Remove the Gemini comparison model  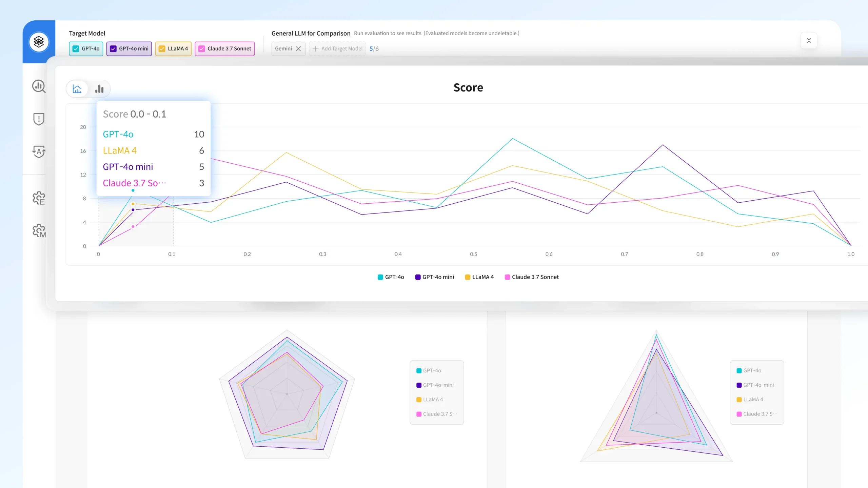click(298, 49)
